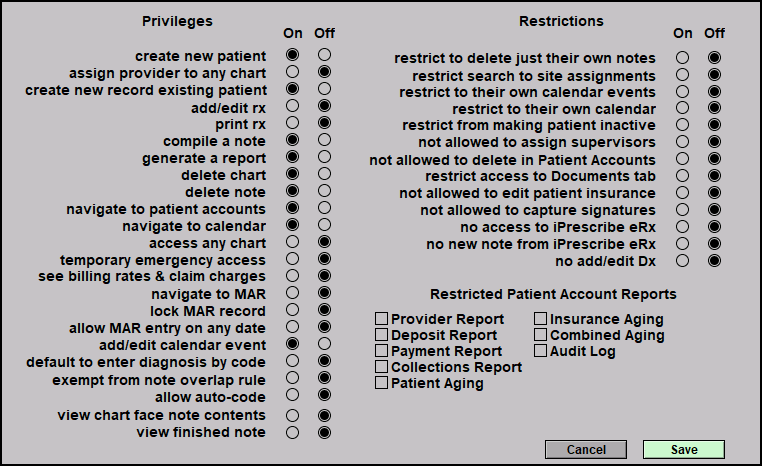Enable 'add/edit rx' On radio button
Viewport: 762px width, 466px height.
[293, 106]
